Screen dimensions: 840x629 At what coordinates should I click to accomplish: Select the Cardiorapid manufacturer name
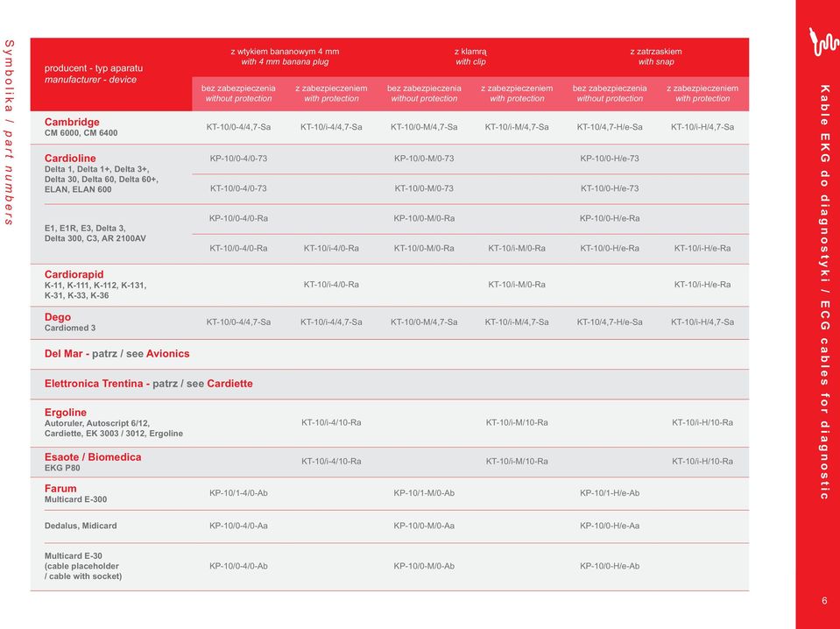click(74, 274)
